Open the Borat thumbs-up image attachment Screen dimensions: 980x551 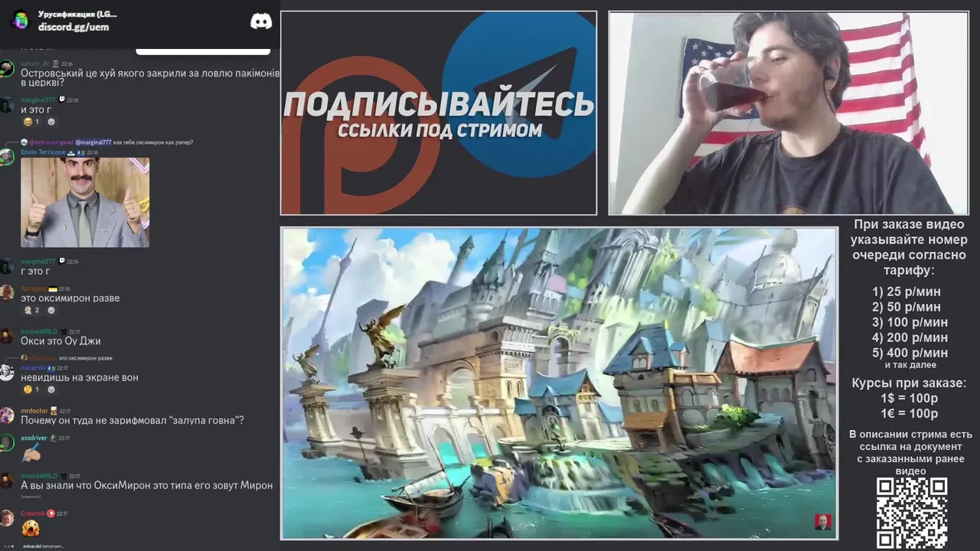85,203
